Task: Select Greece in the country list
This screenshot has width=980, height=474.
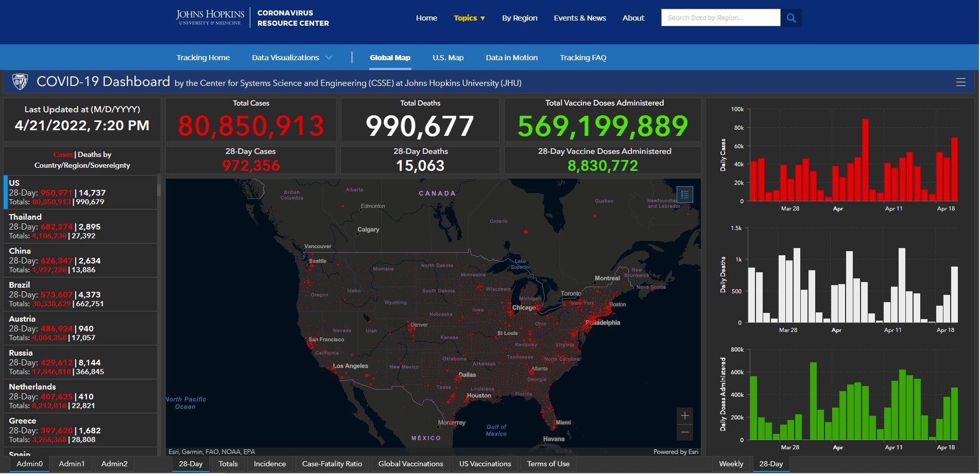Action: (x=80, y=430)
